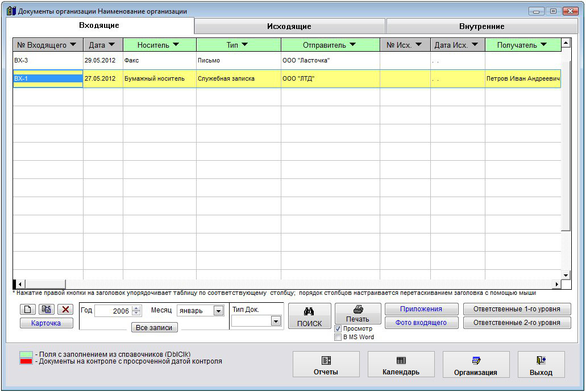
Task: Switch to the Входящие tab
Action: click(99, 26)
